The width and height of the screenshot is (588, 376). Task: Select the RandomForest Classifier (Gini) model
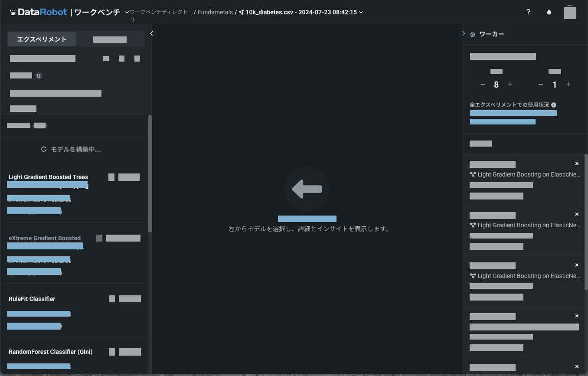(x=50, y=352)
